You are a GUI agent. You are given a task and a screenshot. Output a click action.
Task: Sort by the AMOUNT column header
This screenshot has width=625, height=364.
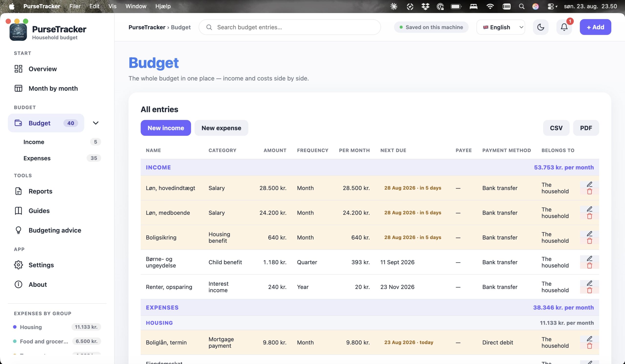point(275,151)
